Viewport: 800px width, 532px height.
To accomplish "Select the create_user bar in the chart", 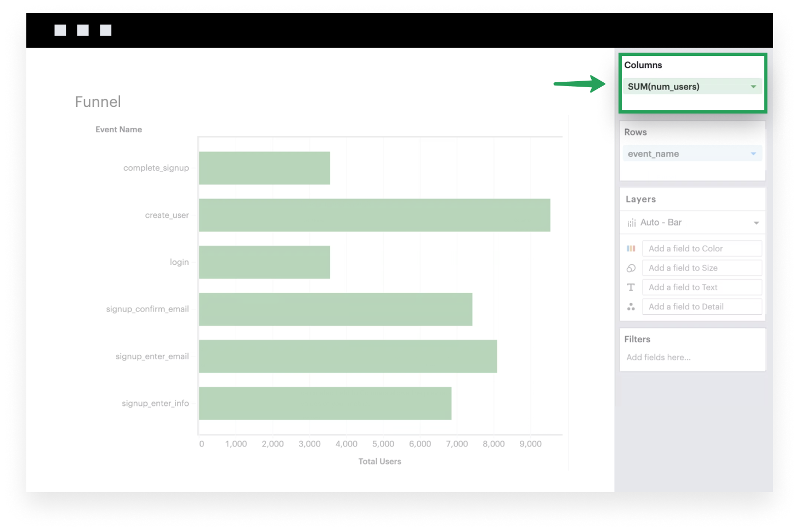I will pos(374,215).
